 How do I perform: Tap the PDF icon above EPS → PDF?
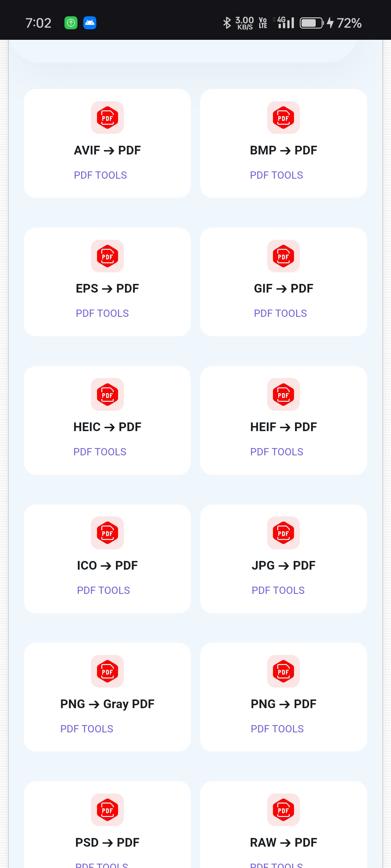point(107,256)
